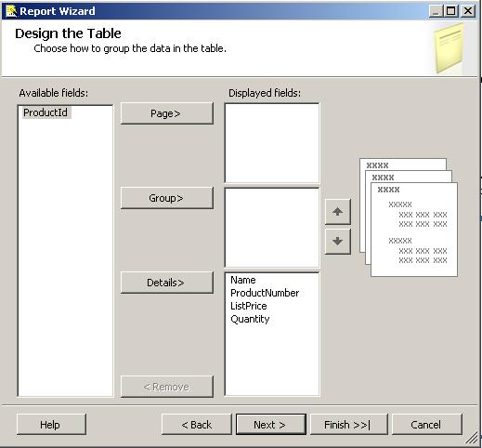Click the Report Wizard title bar icon

point(11,11)
